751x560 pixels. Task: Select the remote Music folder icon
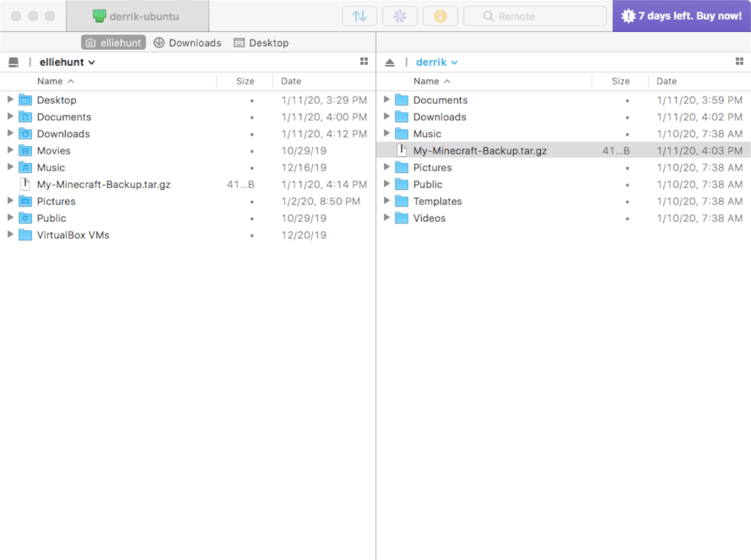point(402,133)
